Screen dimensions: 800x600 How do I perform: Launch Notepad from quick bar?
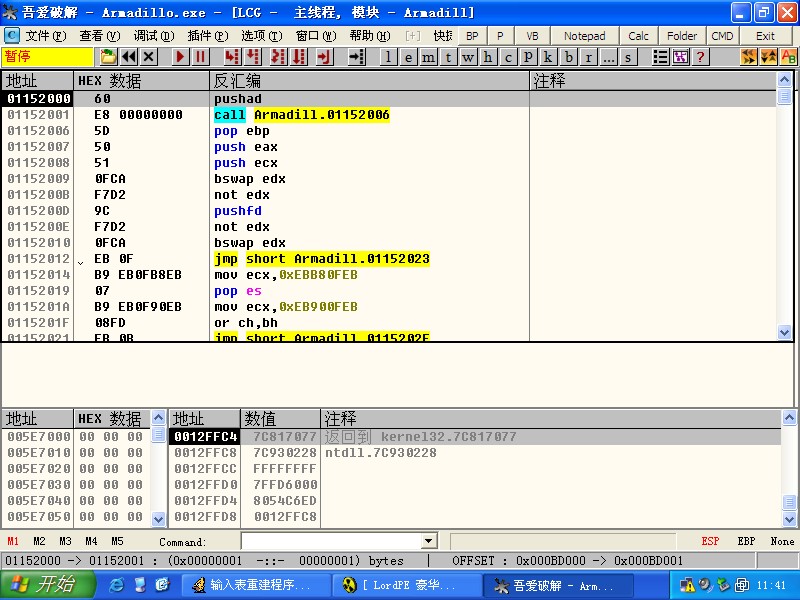[x=584, y=36]
